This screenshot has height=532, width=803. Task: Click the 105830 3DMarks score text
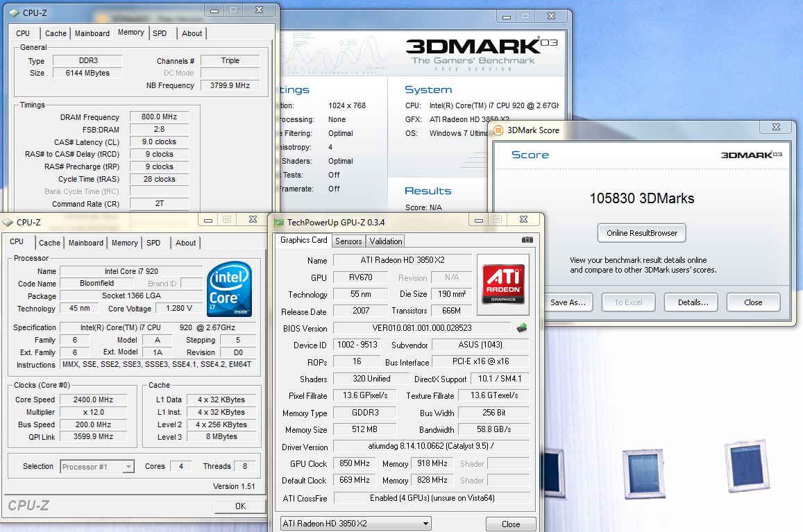pyautogui.click(x=642, y=198)
